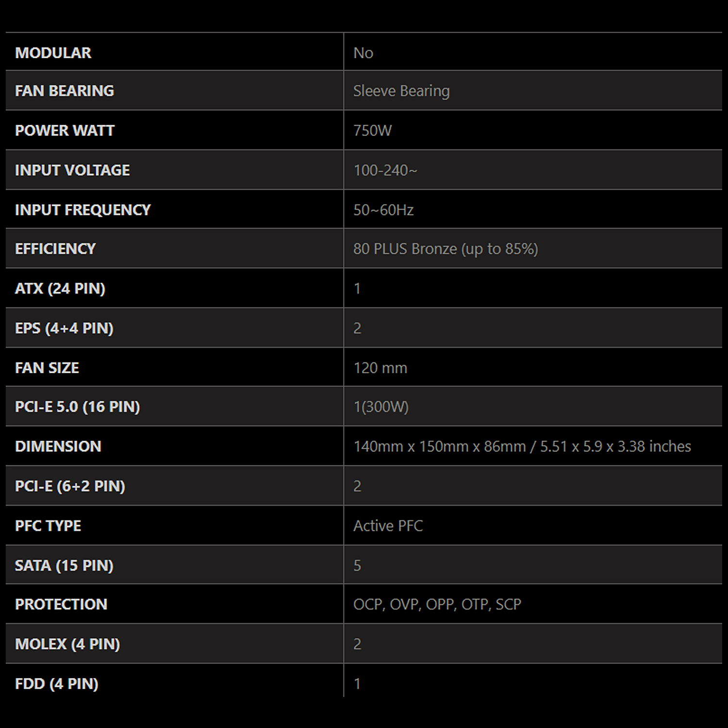Image resolution: width=728 pixels, height=728 pixels.
Task: Click the 750W wattage value
Action: (372, 131)
